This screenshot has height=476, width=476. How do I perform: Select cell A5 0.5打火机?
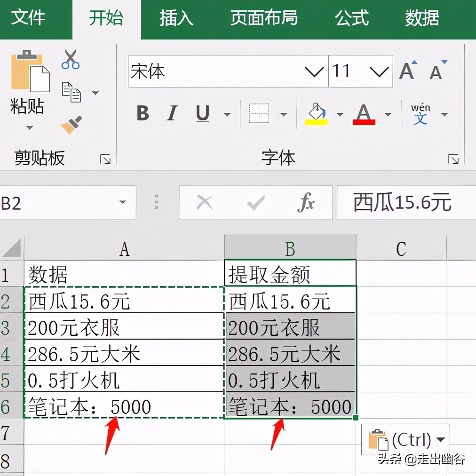click(x=124, y=379)
